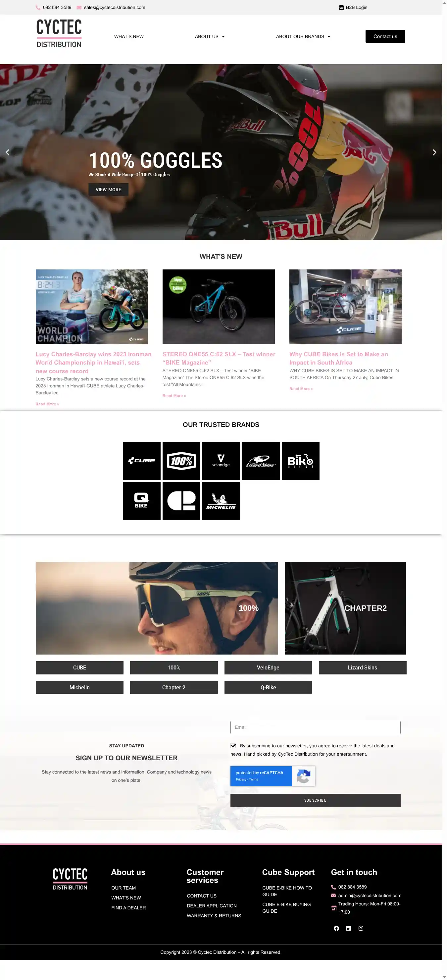Open the Instagram icon in footer

pyautogui.click(x=361, y=928)
